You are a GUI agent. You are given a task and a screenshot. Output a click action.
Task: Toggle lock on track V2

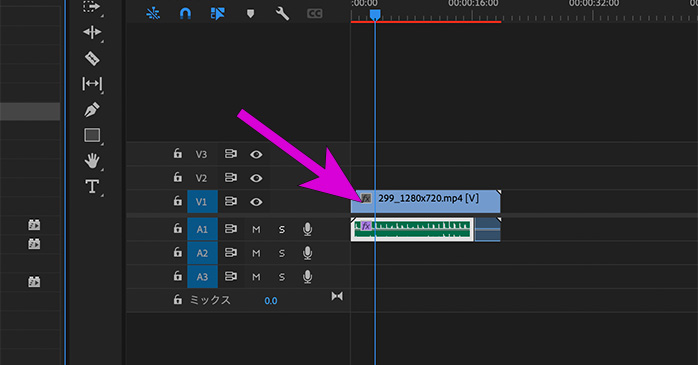coord(178,177)
